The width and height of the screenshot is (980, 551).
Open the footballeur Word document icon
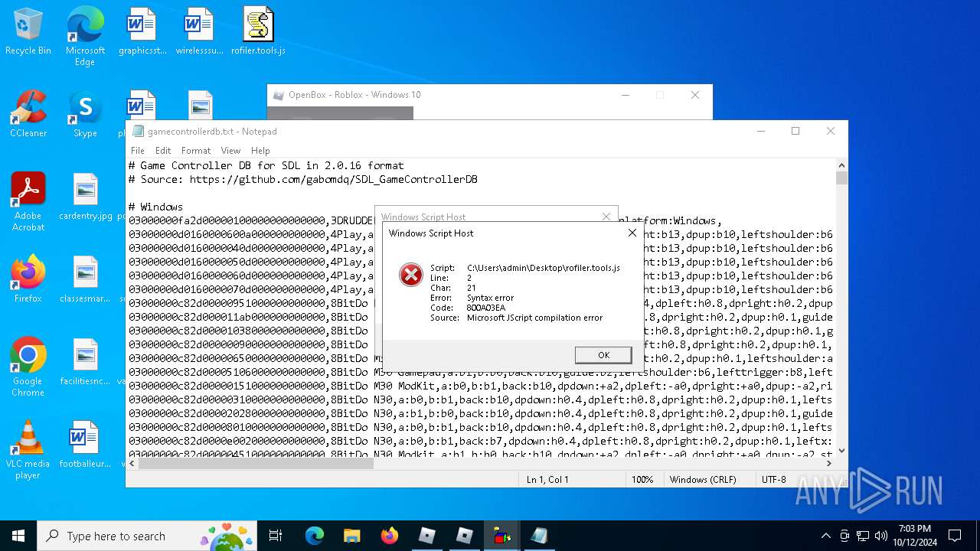(x=85, y=445)
